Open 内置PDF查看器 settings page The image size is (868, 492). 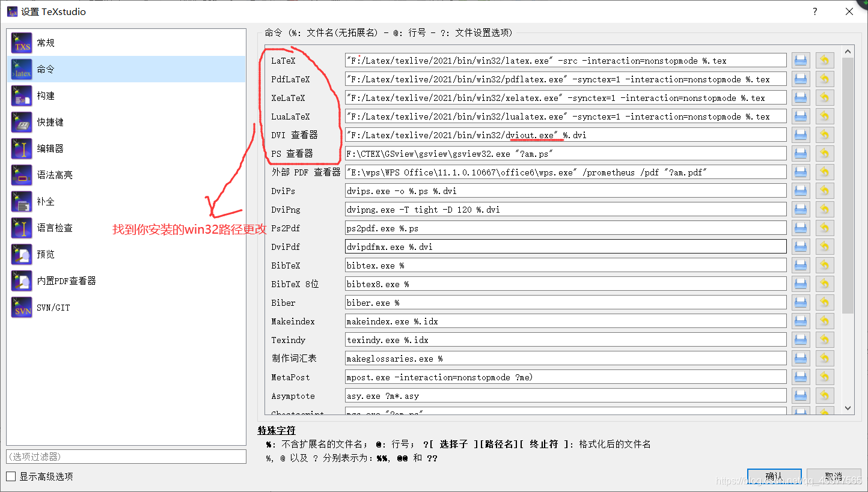126,281
